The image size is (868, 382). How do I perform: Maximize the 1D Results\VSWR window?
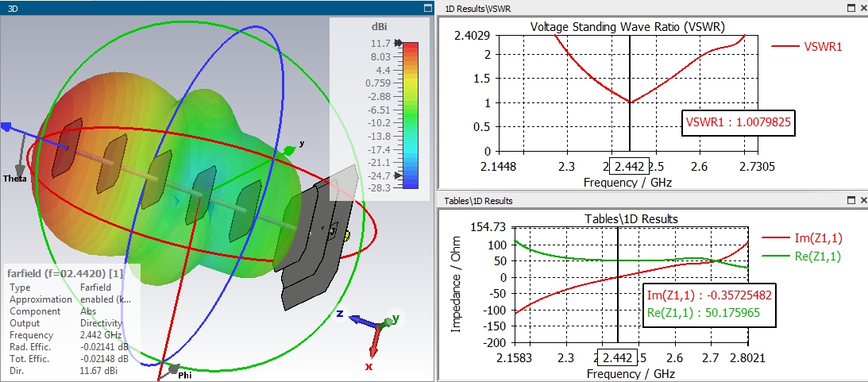coord(851,8)
